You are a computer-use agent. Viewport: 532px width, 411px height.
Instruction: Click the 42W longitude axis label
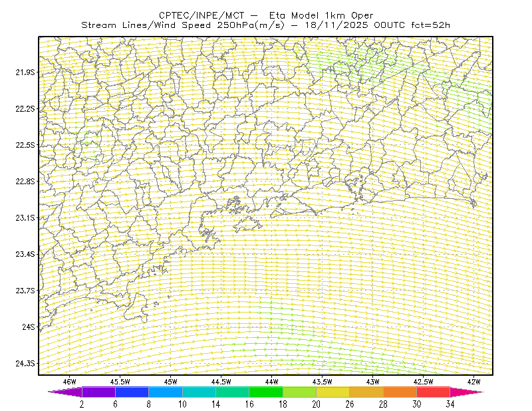coord(473,382)
